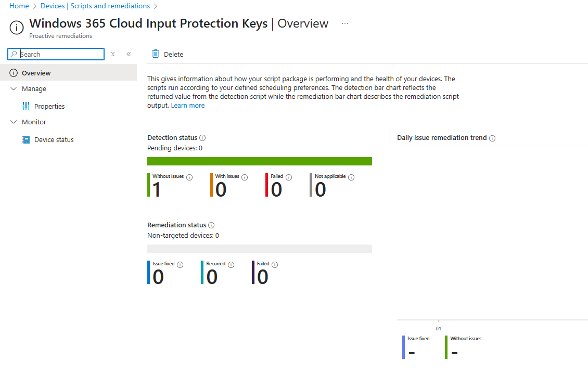Collapse the Monitor section
The width and height of the screenshot is (588, 373).
click(x=14, y=122)
